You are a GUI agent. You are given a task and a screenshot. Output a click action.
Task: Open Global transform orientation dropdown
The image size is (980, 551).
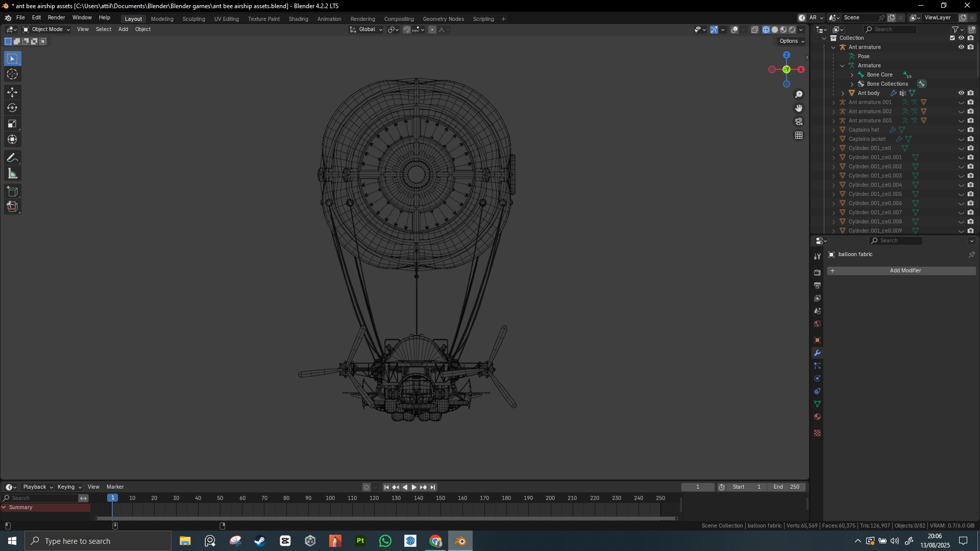click(x=366, y=30)
